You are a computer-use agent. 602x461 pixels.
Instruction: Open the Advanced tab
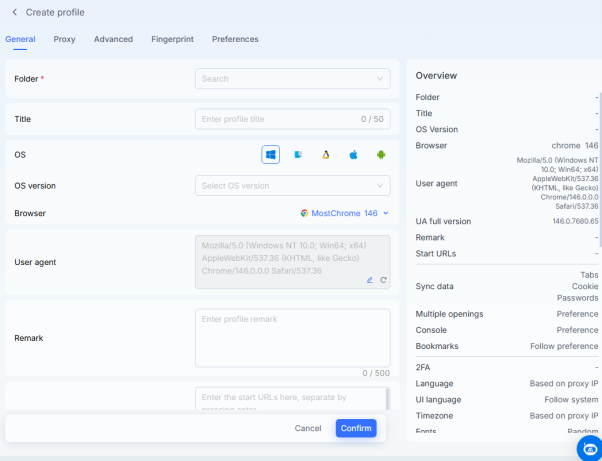[113, 39]
